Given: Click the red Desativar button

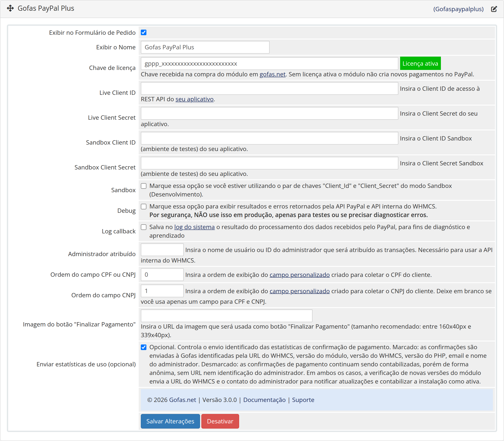Looking at the screenshot, I should [220, 421].
